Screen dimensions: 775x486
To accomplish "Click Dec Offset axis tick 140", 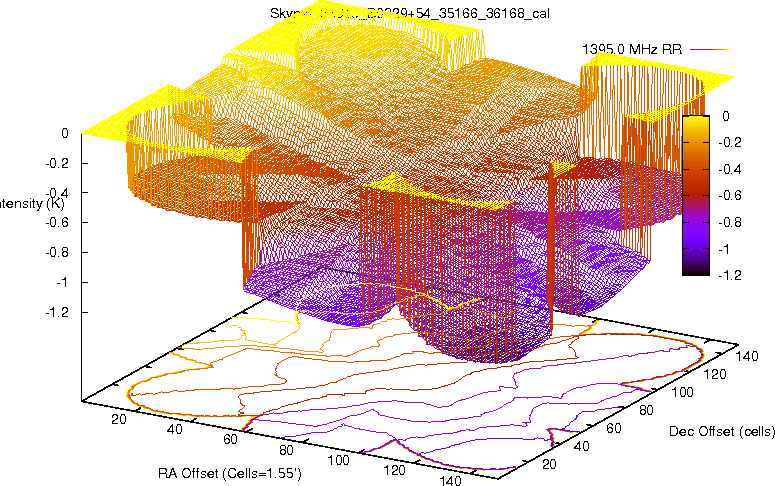I will pyautogui.click(x=747, y=356).
